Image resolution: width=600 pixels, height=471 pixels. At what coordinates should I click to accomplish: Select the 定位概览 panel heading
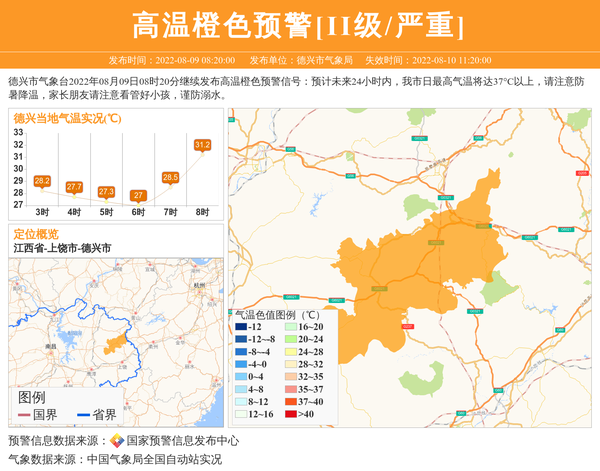(x=36, y=233)
